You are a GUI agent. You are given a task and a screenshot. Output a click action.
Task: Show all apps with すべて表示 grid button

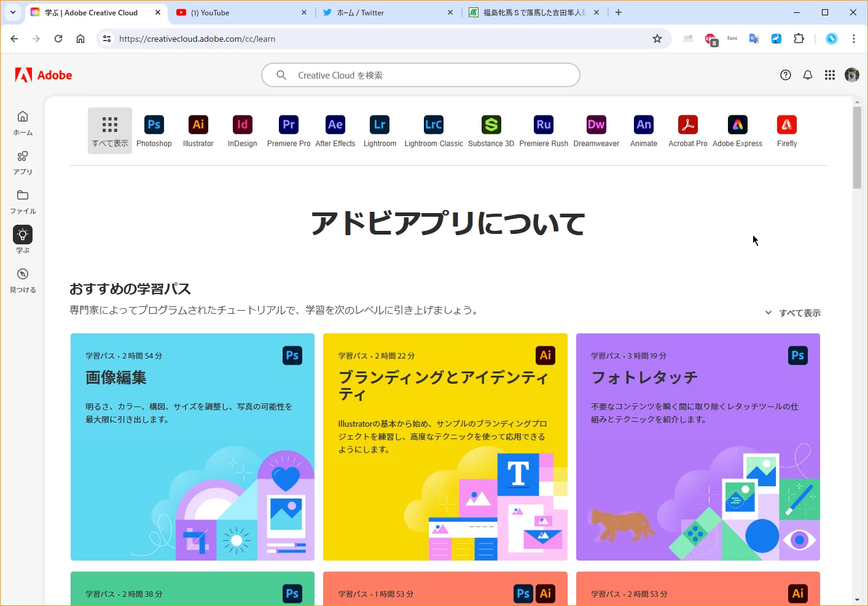coord(110,131)
